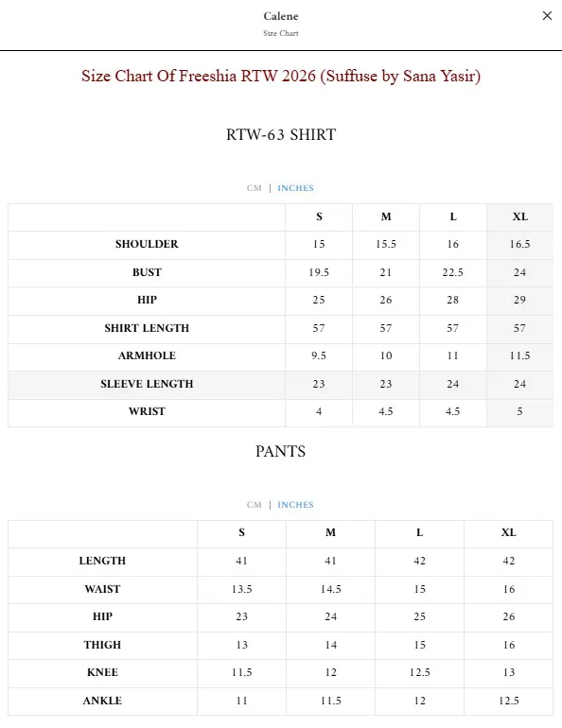Image resolution: width=562 pixels, height=728 pixels.
Task: Switch pants table units to CM
Action: click(255, 505)
